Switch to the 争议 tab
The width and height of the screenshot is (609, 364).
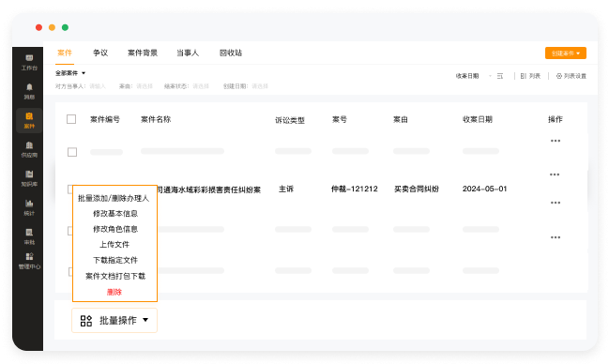coord(100,53)
